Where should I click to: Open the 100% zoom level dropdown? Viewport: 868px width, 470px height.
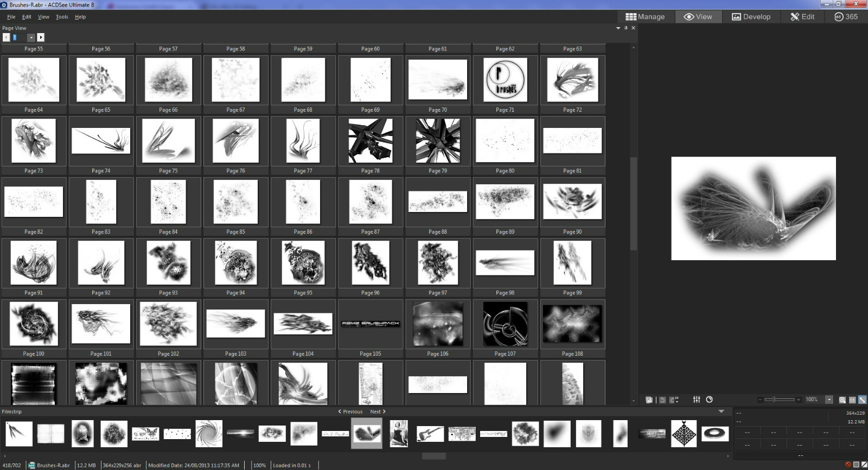[x=829, y=400]
